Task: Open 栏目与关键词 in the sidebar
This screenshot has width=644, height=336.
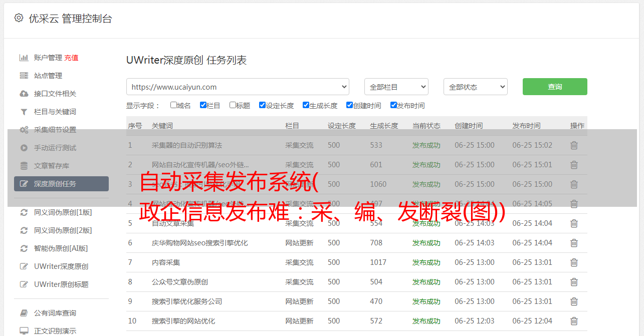Action: coord(55,112)
